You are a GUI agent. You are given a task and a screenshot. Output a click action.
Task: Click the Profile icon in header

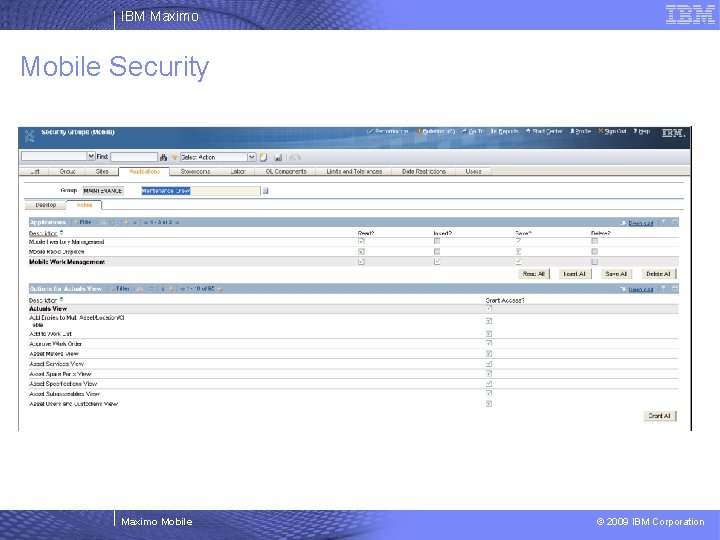coord(572,131)
